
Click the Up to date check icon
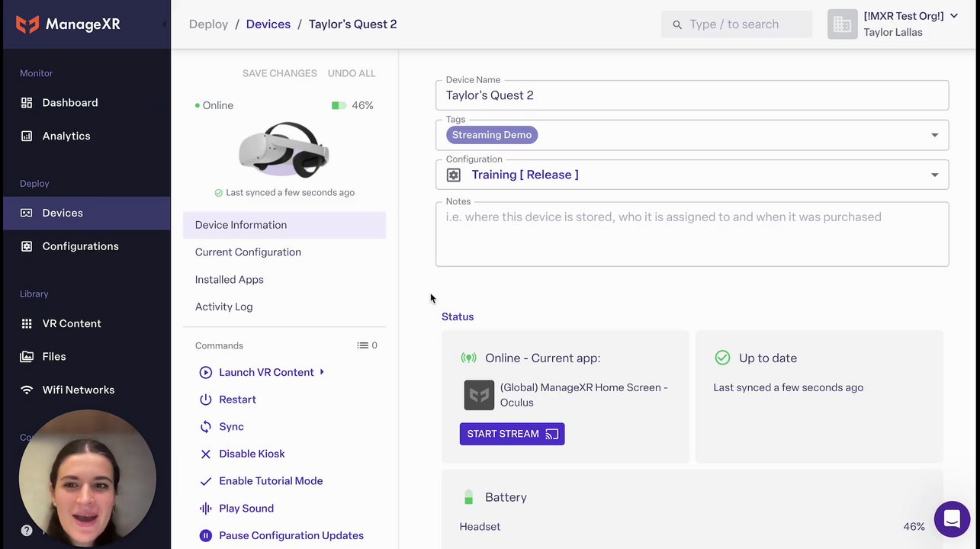[x=722, y=358]
